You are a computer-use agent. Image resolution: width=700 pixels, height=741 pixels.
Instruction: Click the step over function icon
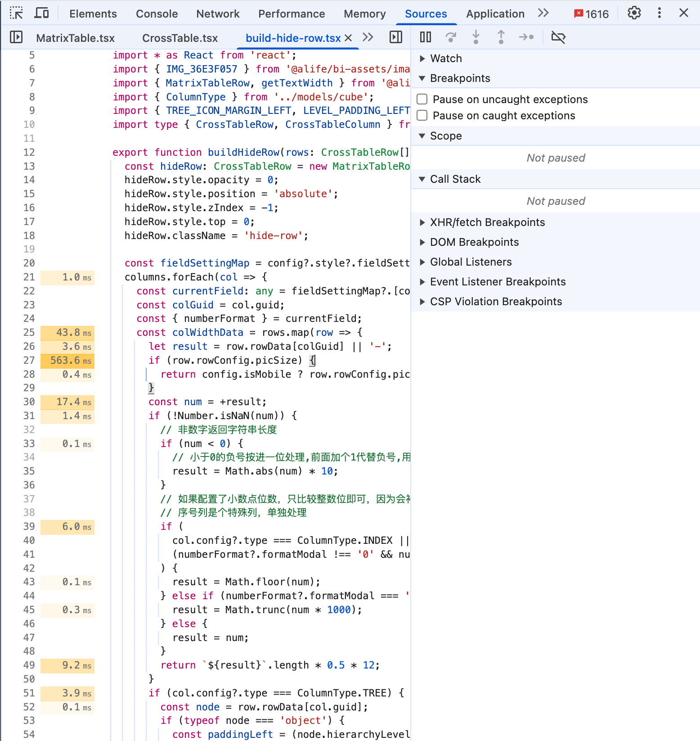click(x=451, y=37)
